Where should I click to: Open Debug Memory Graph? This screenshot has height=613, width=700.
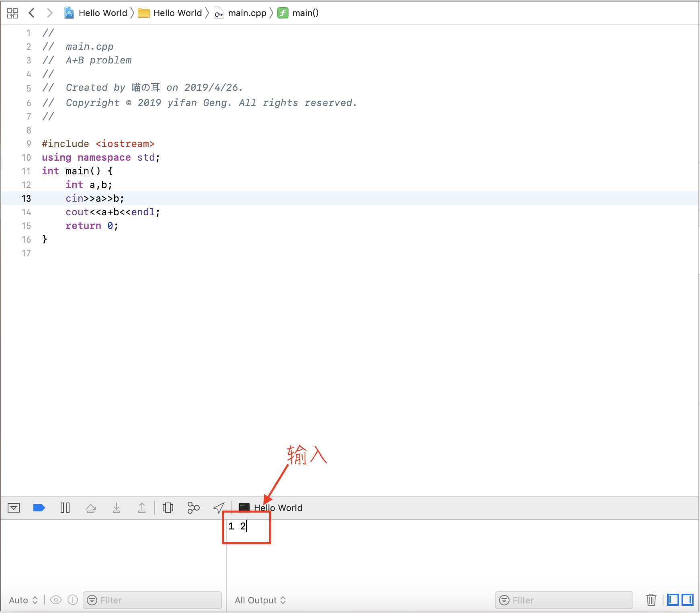[193, 508]
